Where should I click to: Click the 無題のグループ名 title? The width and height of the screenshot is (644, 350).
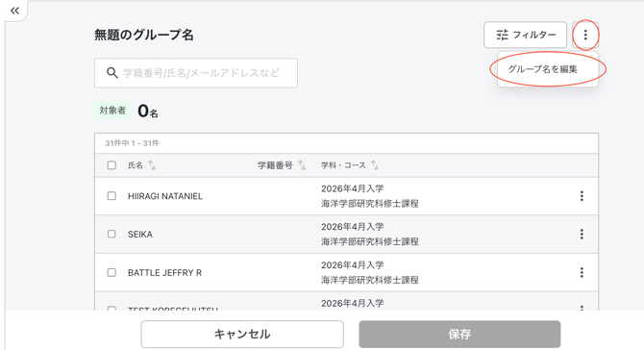click(144, 35)
